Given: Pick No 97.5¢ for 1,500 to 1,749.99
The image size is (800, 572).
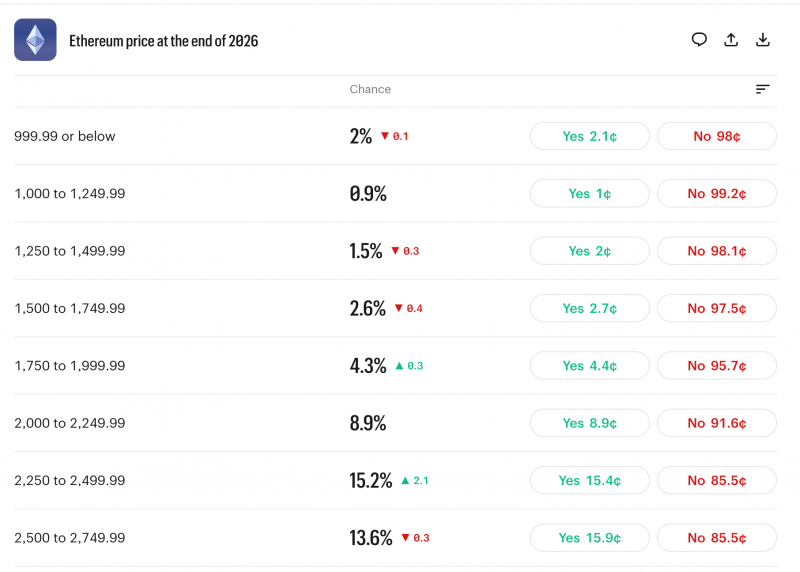Looking at the screenshot, I should click(717, 308).
